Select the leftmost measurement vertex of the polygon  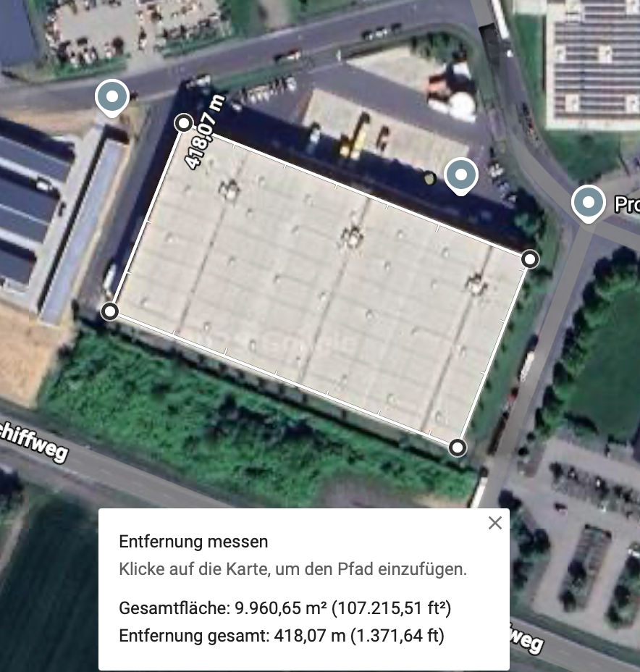coord(109,311)
